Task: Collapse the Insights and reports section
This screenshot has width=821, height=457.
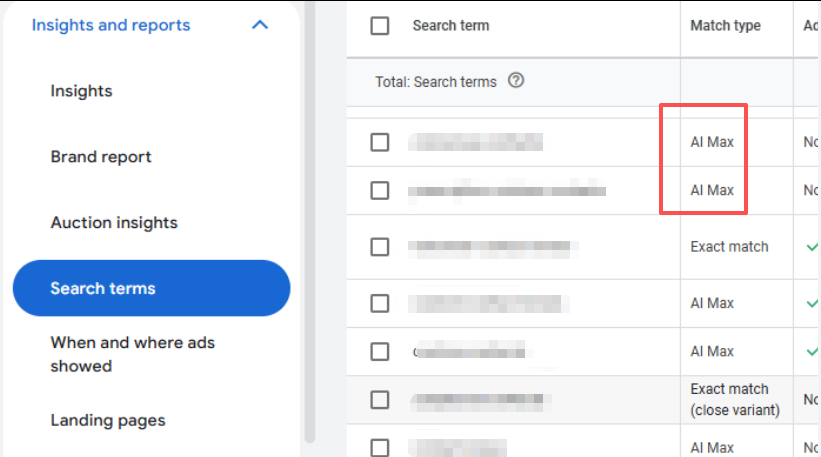Action: [260, 25]
